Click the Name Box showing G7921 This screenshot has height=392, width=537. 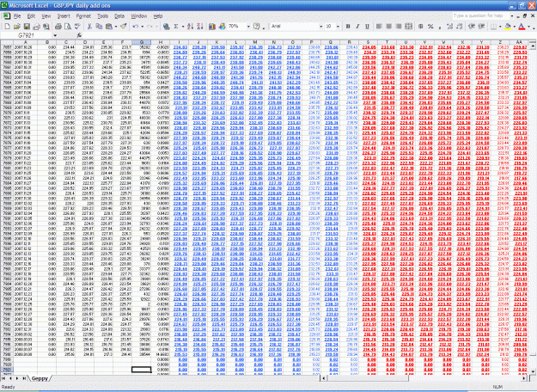coord(26,35)
